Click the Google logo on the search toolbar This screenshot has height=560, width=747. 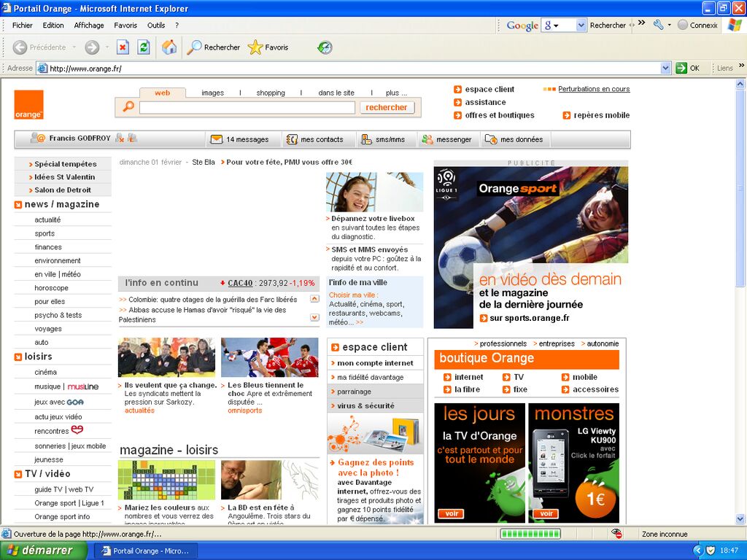tap(521, 24)
